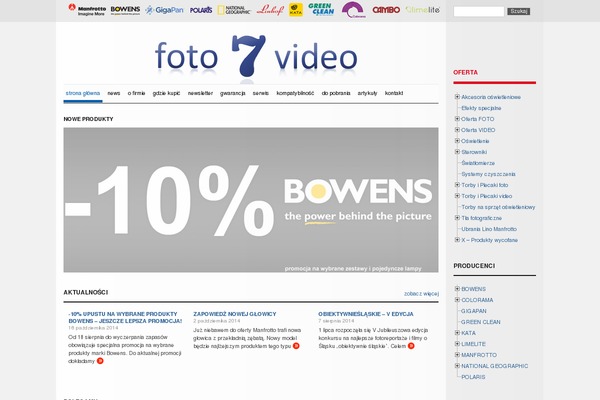Expand the Oświetlenie category

457,141
